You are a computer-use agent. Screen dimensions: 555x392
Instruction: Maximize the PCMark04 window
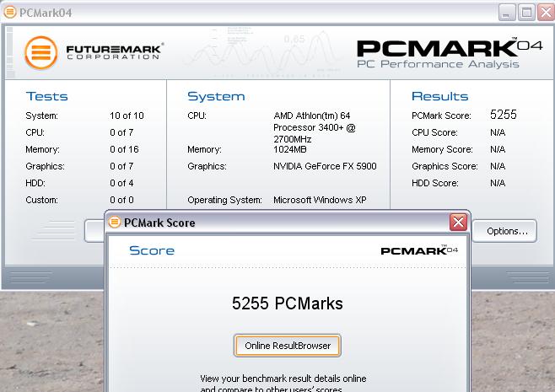click(x=526, y=13)
